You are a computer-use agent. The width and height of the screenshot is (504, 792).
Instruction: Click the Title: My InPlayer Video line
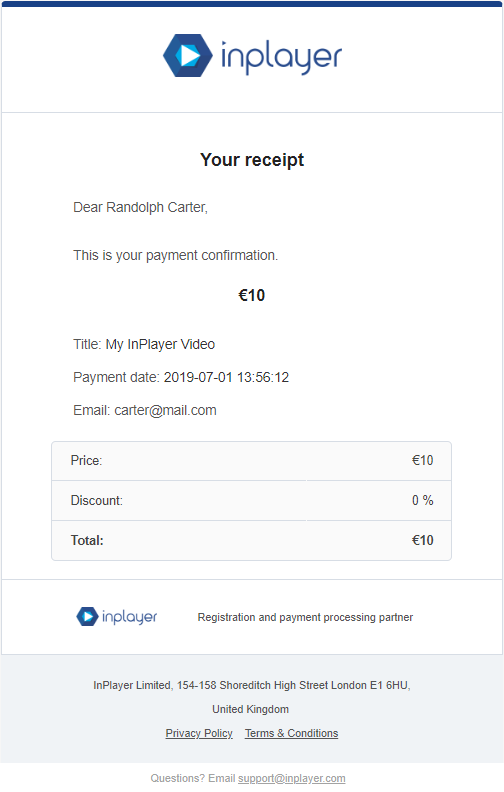144,344
